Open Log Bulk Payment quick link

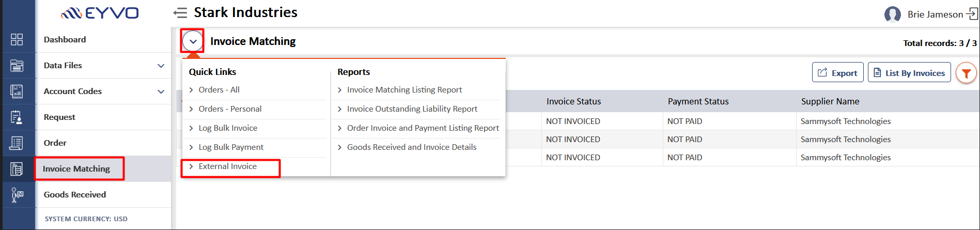pyautogui.click(x=231, y=147)
